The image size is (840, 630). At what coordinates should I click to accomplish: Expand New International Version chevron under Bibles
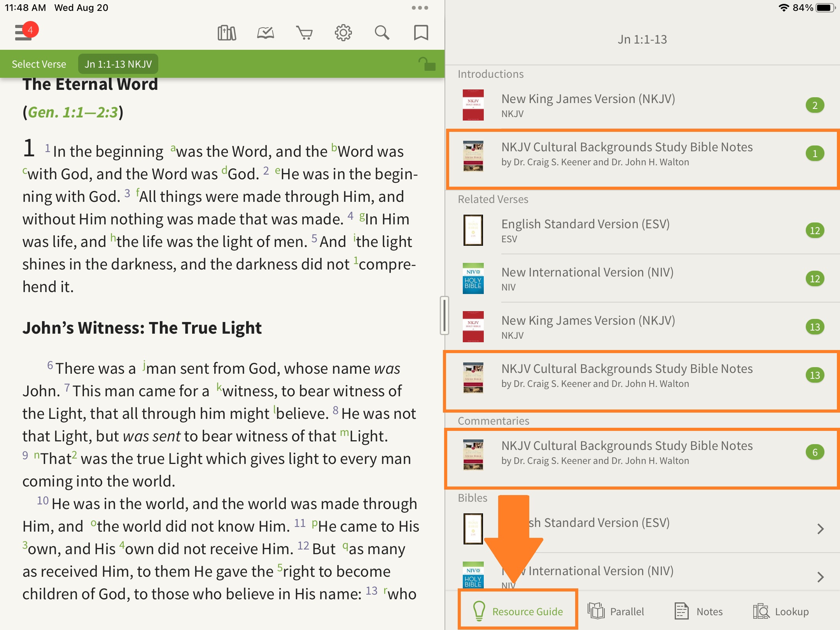[x=820, y=577]
